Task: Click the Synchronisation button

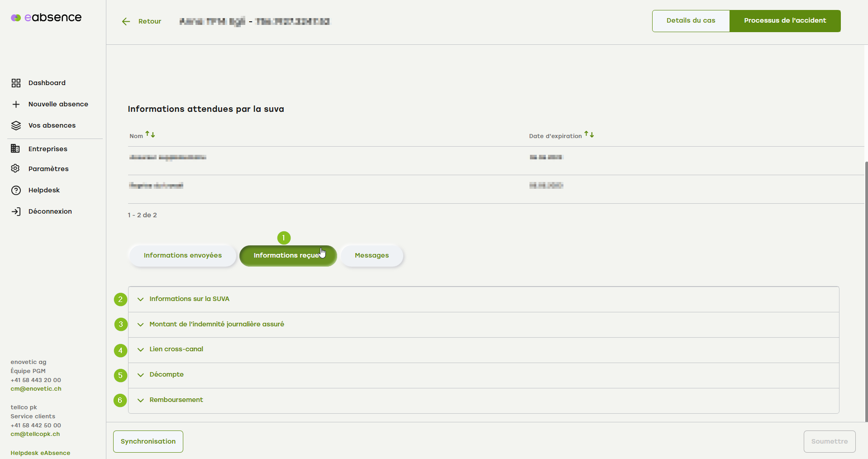Action: (x=148, y=441)
